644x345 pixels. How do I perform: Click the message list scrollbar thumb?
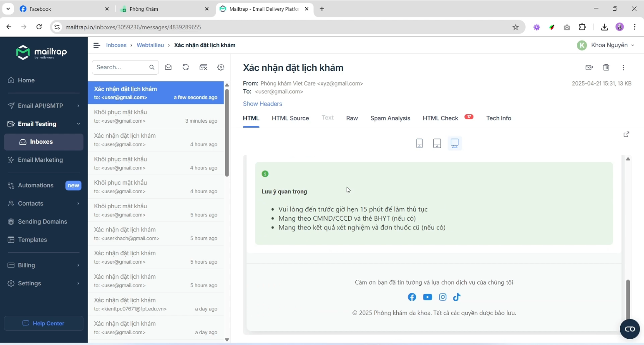pyautogui.click(x=227, y=133)
